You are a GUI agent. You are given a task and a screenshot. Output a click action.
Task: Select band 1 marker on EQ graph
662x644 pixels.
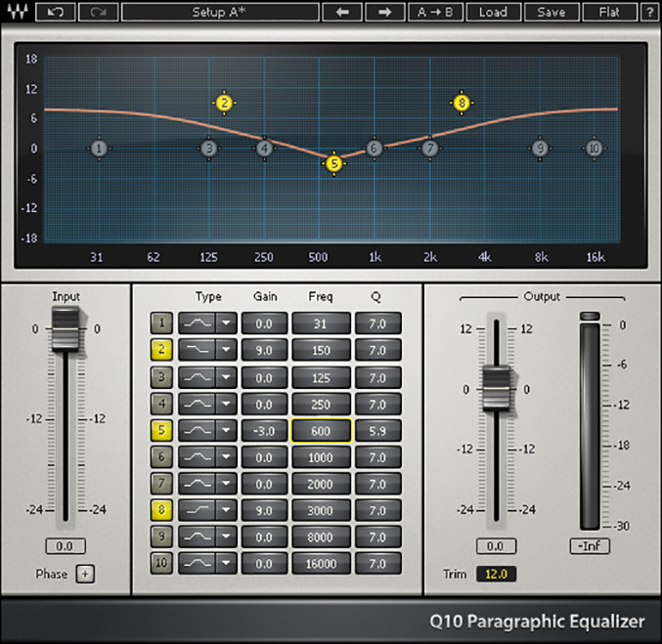click(x=99, y=149)
